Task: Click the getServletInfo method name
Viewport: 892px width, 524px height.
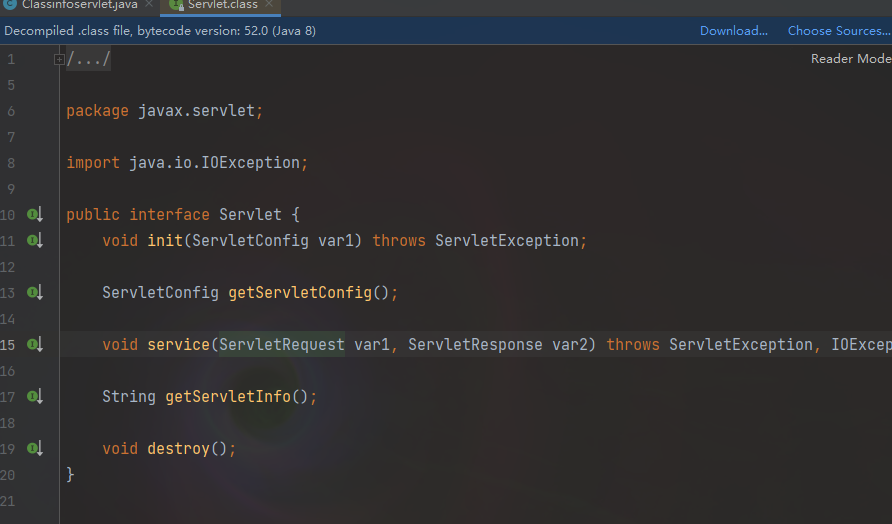Action: coord(228,397)
